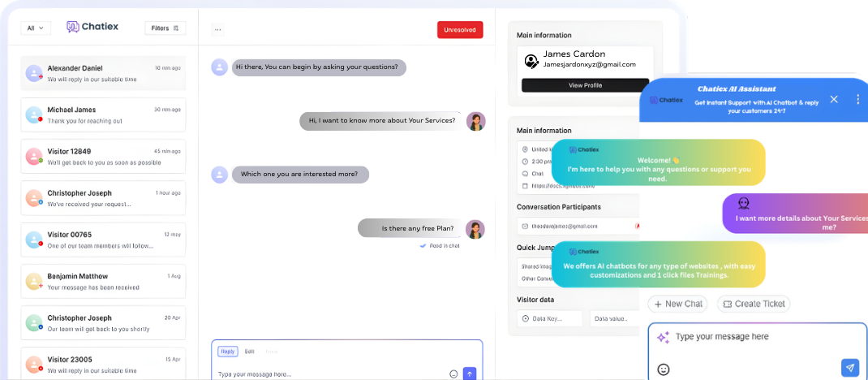
Task: Select the Reply tab in message composer
Action: tap(228, 352)
